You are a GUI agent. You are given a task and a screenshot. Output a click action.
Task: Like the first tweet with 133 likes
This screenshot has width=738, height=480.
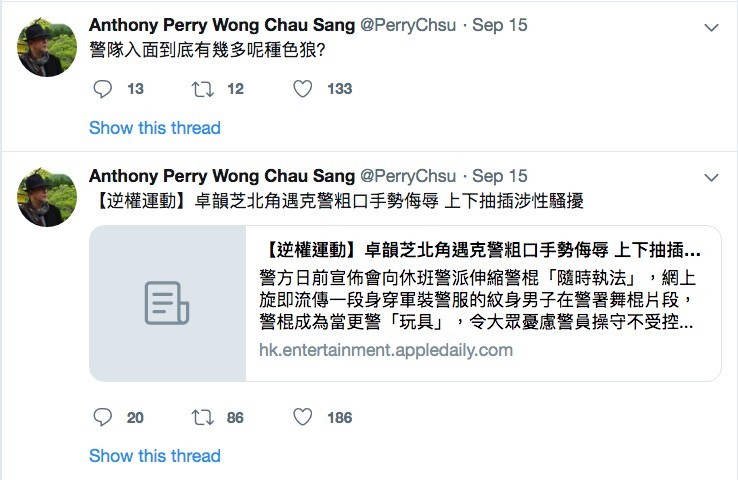tap(304, 89)
